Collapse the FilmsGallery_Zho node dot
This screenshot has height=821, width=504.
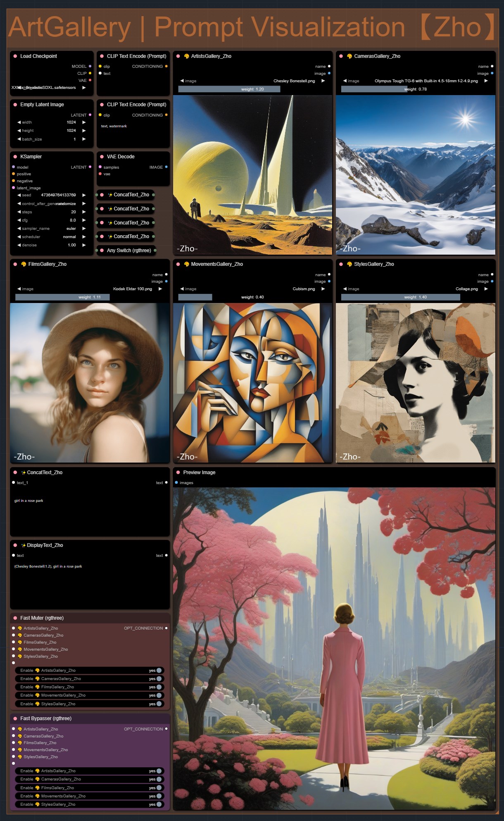[x=15, y=264]
